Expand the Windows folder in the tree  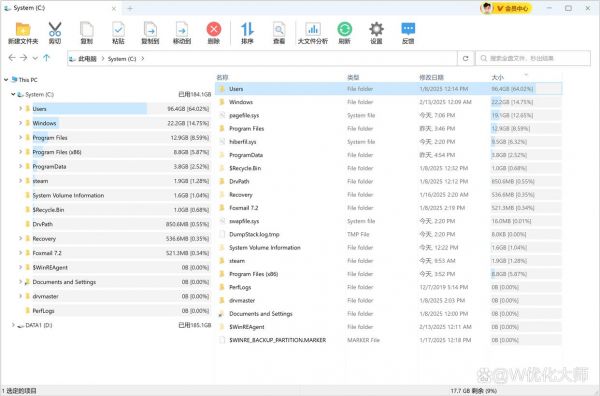pos(20,123)
